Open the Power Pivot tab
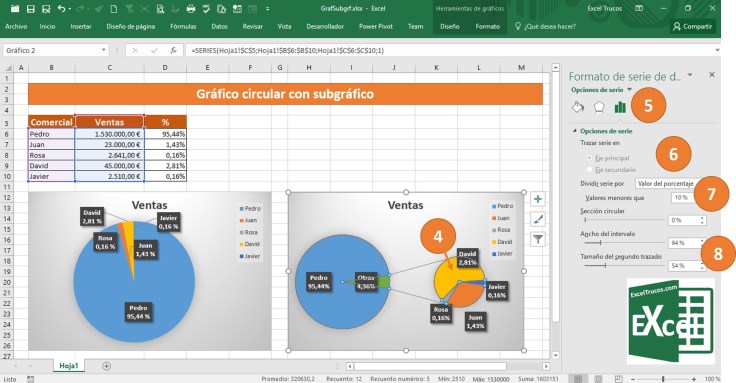The image size is (736, 383). click(x=376, y=27)
